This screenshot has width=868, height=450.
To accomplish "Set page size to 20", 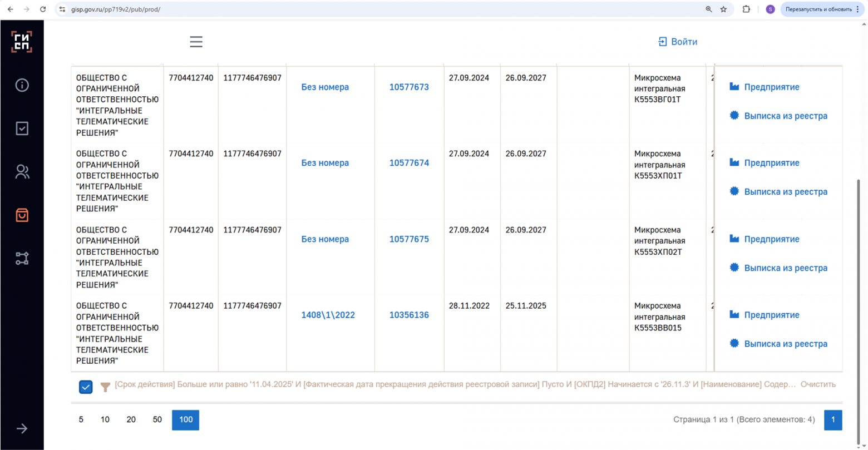I will (131, 419).
